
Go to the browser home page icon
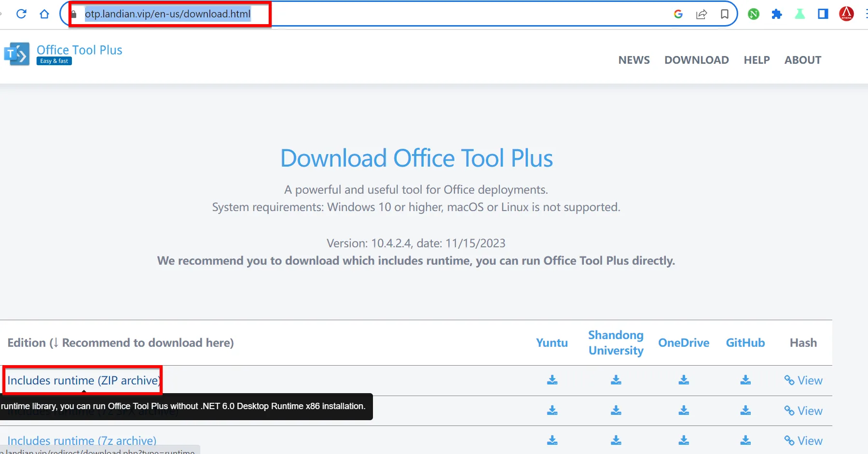(44, 14)
